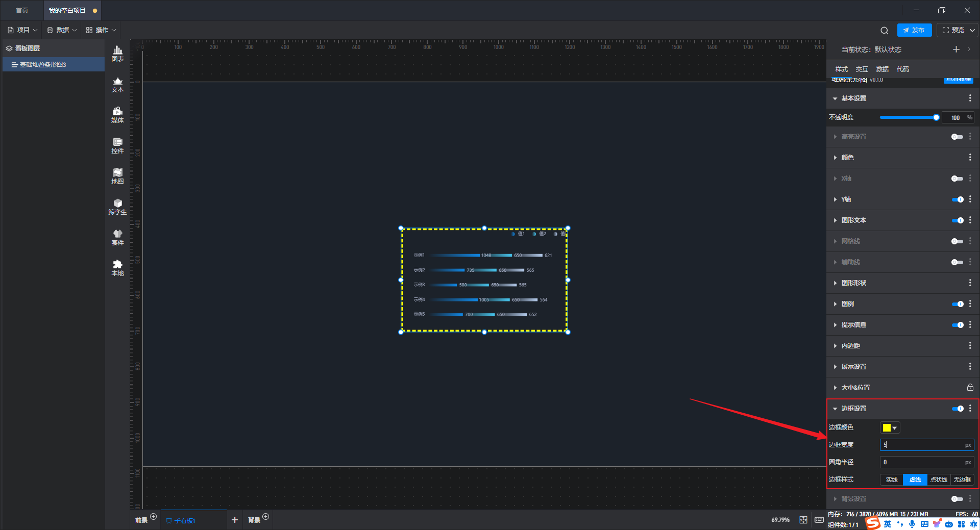Click Sogou toolbox grid icon
Image resolution: width=980 pixels, height=530 pixels.
(x=961, y=524)
